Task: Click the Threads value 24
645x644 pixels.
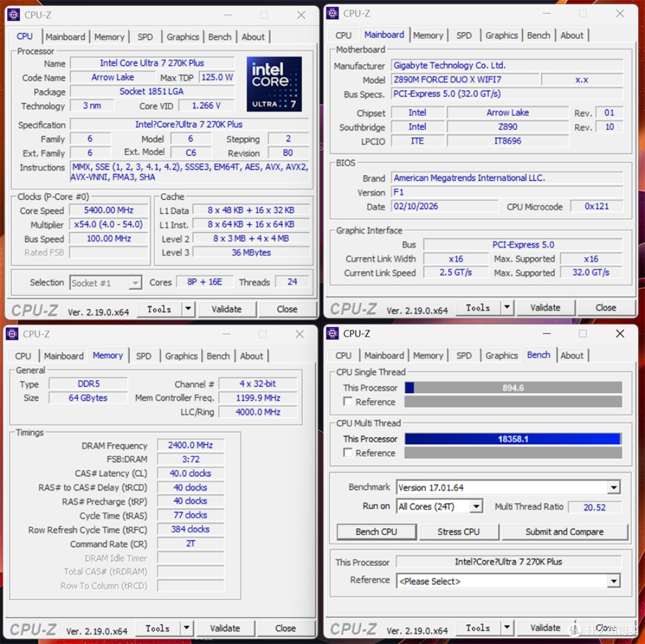Action: [x=292, y=282]
